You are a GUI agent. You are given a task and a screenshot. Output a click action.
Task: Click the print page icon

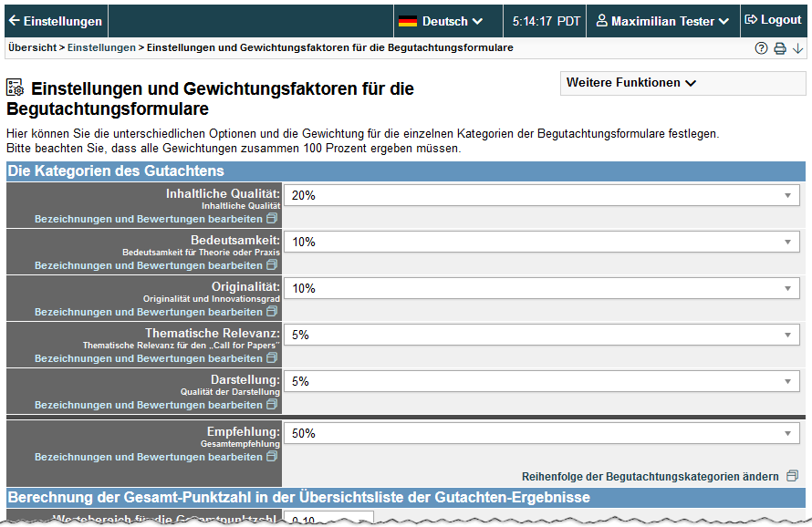(780, 48)
